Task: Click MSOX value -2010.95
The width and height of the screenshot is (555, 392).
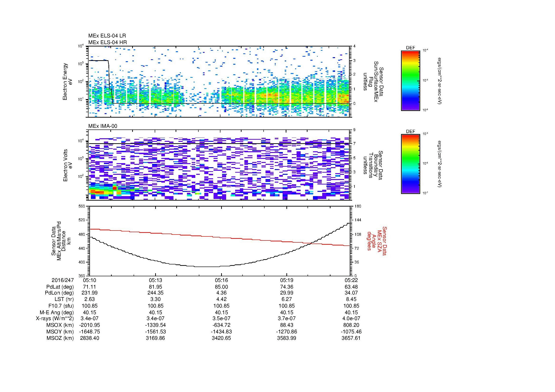Action: coord(89,325)
